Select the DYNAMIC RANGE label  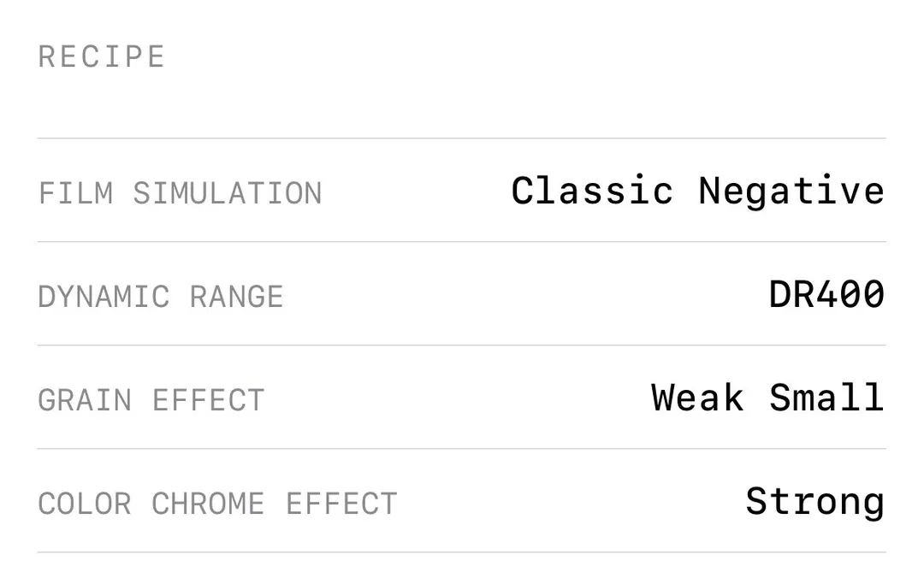[x=161, y=297]
